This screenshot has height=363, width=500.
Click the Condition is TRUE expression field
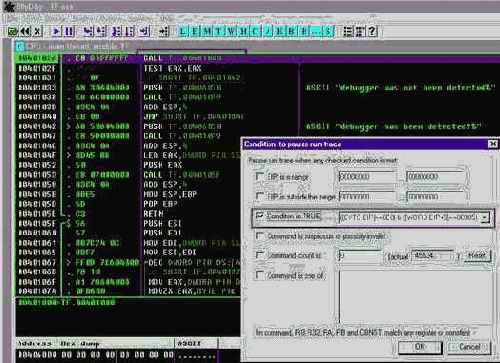(x=410, y=218)
